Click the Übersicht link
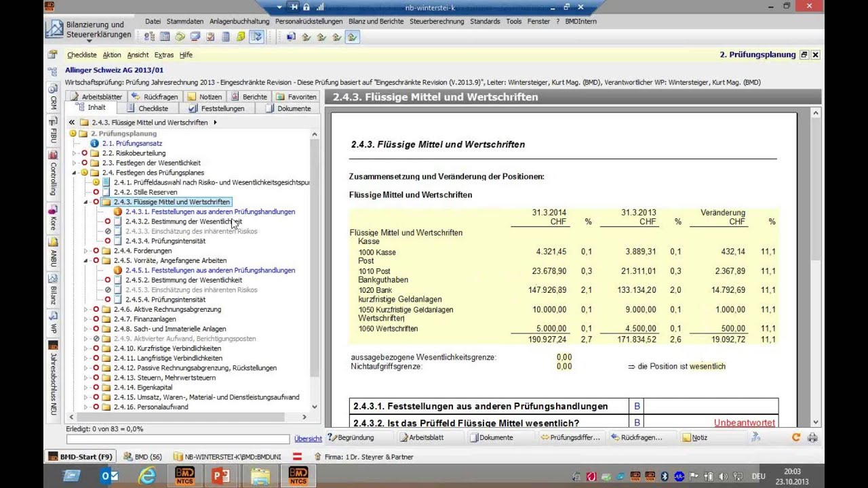 coord(308,439)
